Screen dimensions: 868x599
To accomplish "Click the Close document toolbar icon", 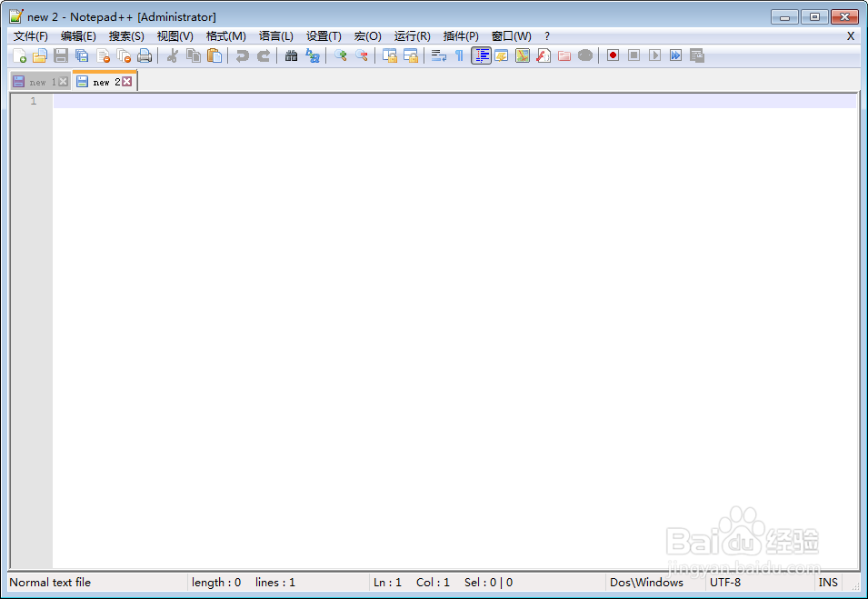I will point(103,55).
